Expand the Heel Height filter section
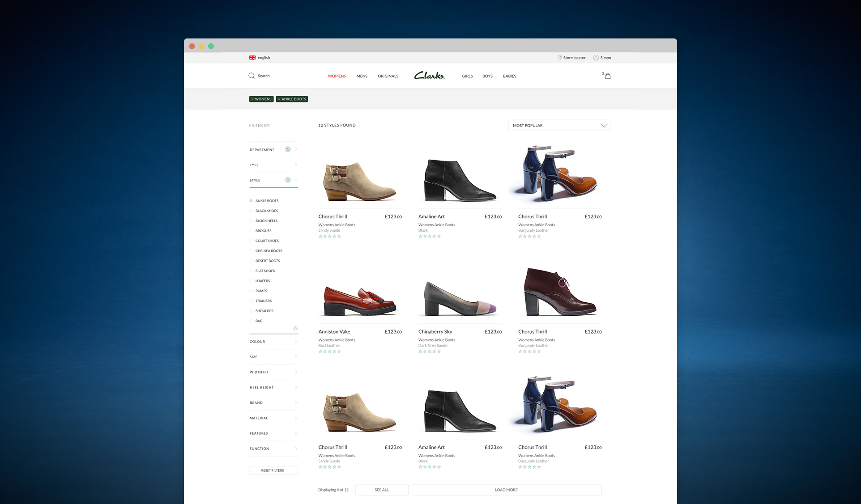Viewport: 861px width, 504px height. tap(273, 387)
